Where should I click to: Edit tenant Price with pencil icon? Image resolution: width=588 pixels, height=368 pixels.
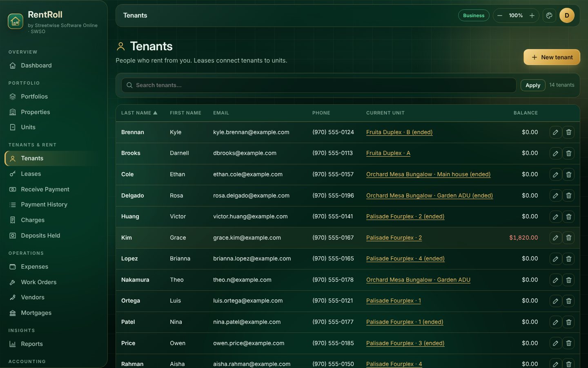click(x=555, y=343)
